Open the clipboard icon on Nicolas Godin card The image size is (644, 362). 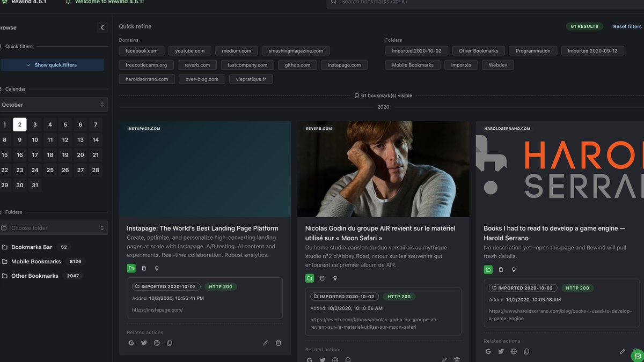pyautogui.click(x=323, y=278)
